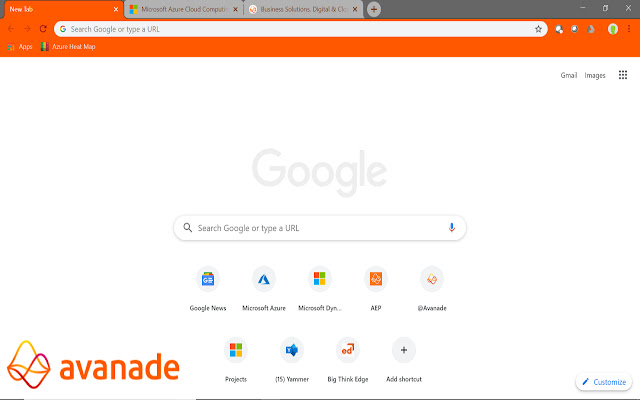Click the magnifier icon in search box
Image resolution: width=640 pixels, height=400 pixels.
(x=188, y=228)
